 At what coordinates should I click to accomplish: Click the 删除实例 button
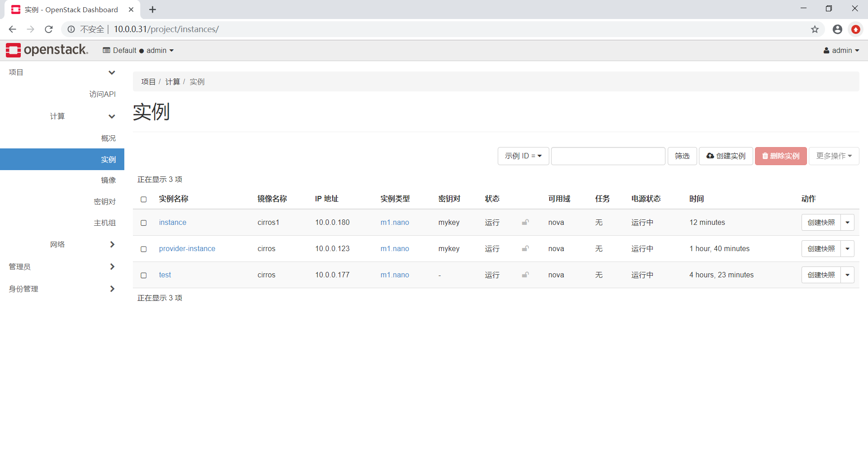click(781, 156)
